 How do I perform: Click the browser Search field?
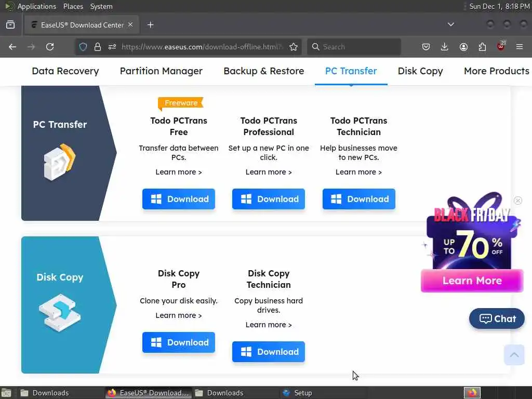pos(354,47)
